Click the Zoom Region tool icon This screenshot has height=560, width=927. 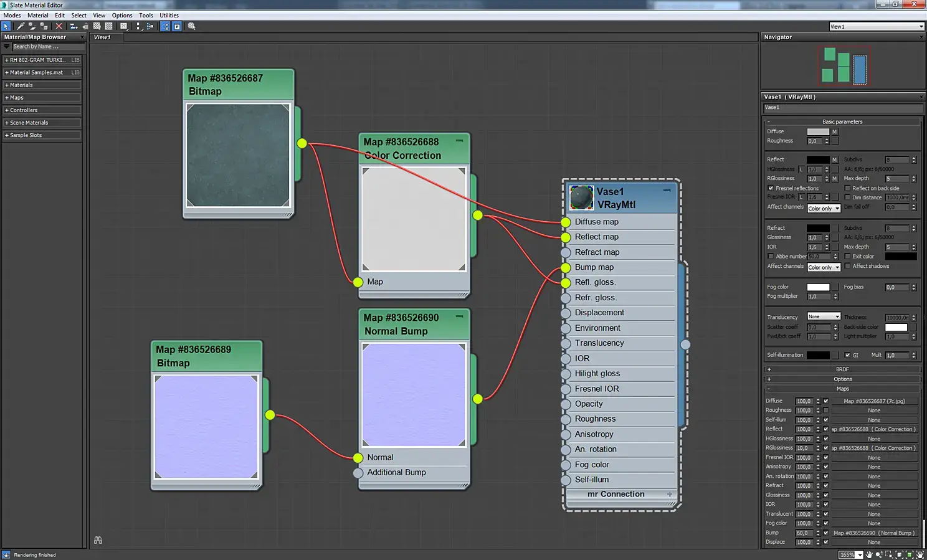[x=889, y=554]
